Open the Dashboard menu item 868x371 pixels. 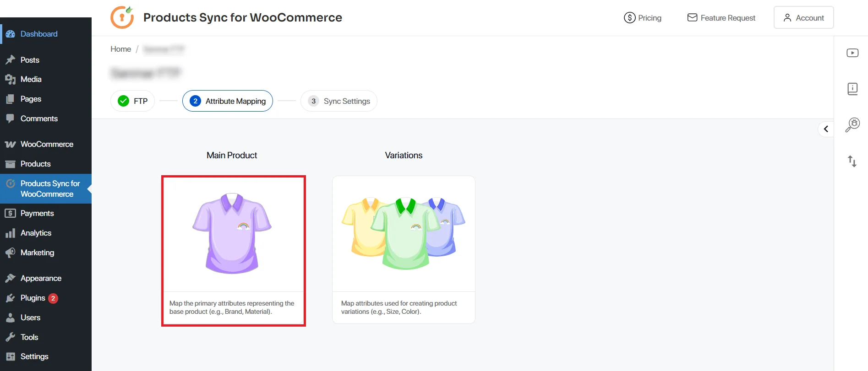(x=46, y=34)
